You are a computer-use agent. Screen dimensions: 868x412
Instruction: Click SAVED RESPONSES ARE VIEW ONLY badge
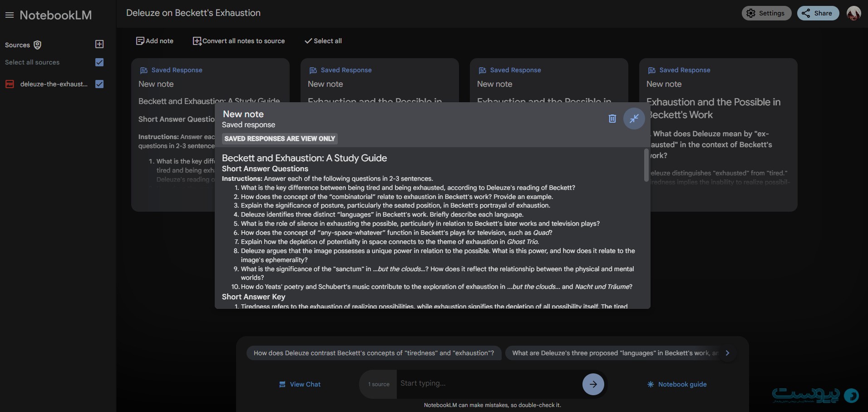tap(280, 139)
